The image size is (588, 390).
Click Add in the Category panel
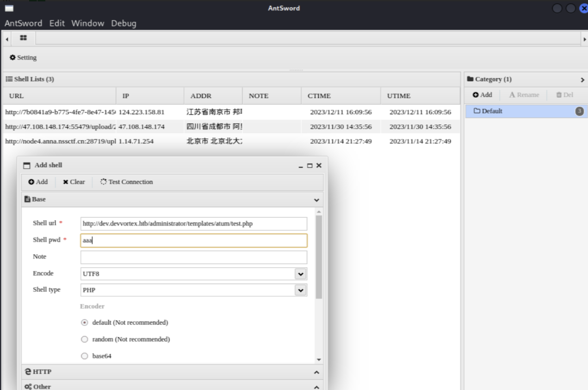(x=482, y=95)
